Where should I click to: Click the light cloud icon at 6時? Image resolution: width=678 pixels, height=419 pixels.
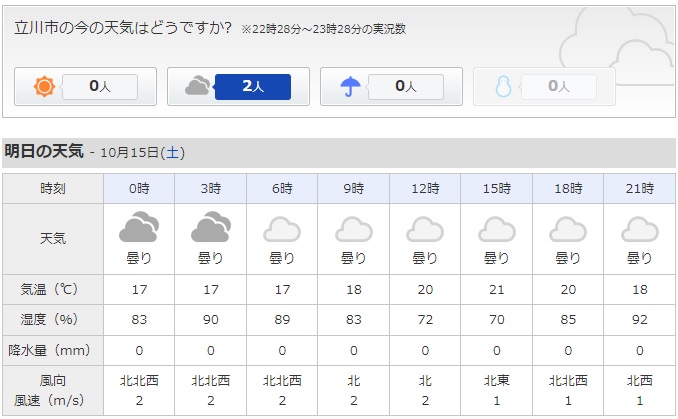(x=282, y=229)
